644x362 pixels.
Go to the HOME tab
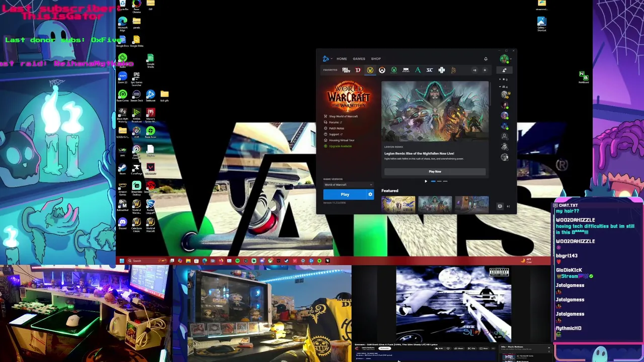coord(342,59)
